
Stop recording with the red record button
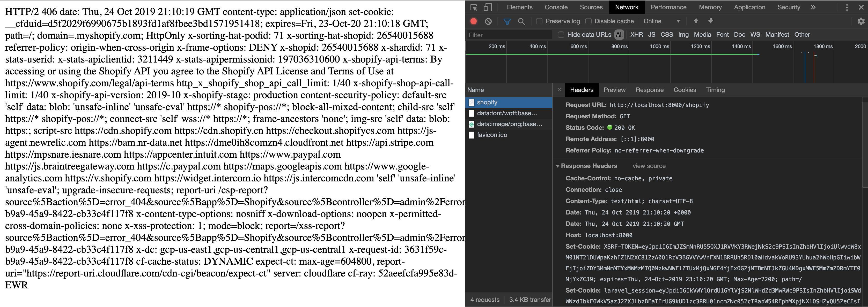pyautogui.click(x=473, y=21)
